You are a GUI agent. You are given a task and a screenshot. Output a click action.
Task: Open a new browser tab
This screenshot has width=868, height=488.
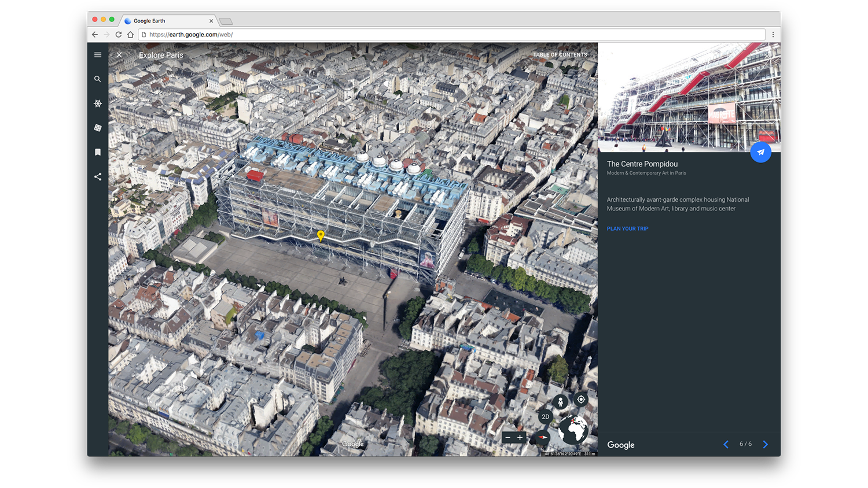tap(226, 21)
